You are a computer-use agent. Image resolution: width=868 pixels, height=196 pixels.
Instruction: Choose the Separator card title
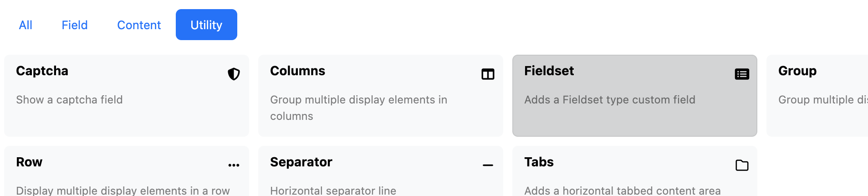(x=301, y=162)
